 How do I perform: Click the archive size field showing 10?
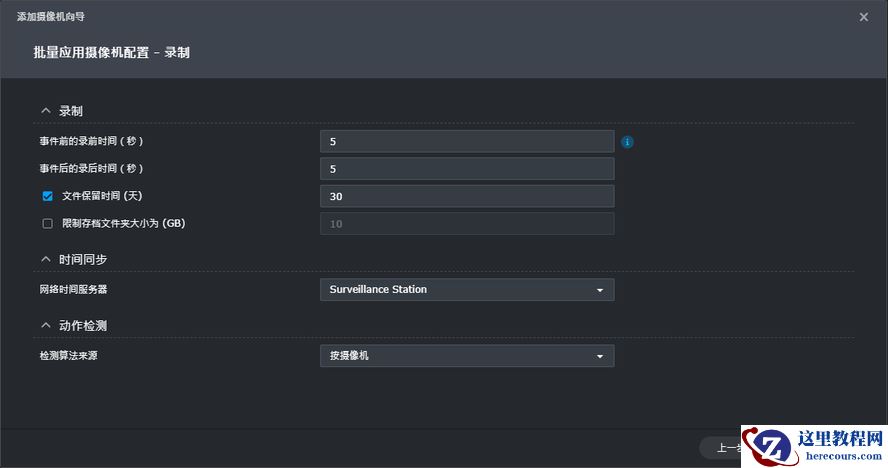click(467, 224)
